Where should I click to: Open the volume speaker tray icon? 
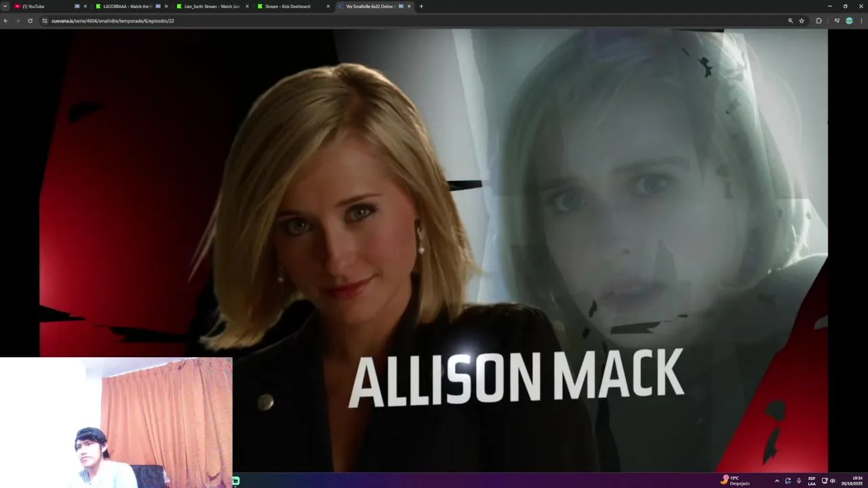tap(833, 481)
